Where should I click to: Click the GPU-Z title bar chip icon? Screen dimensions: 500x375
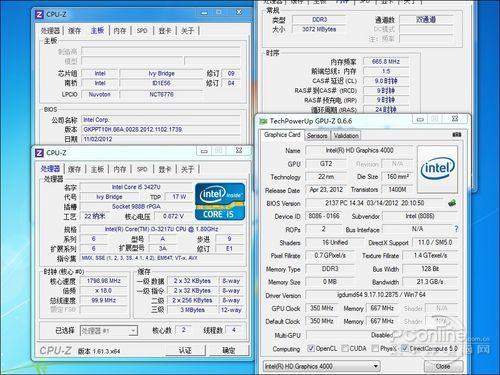[x=263, y=121]
